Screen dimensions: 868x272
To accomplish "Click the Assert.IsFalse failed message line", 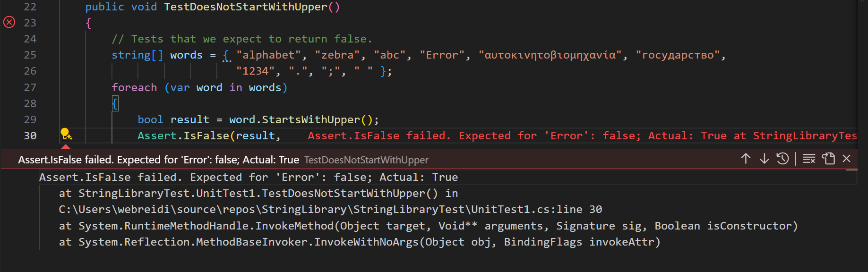I will coord(248,177).
